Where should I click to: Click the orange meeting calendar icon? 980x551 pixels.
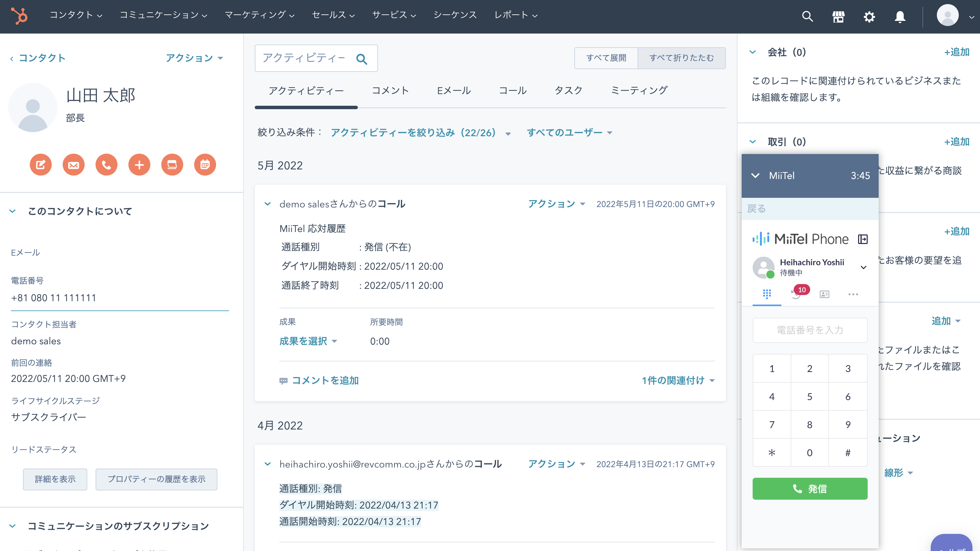click(205, 165)
